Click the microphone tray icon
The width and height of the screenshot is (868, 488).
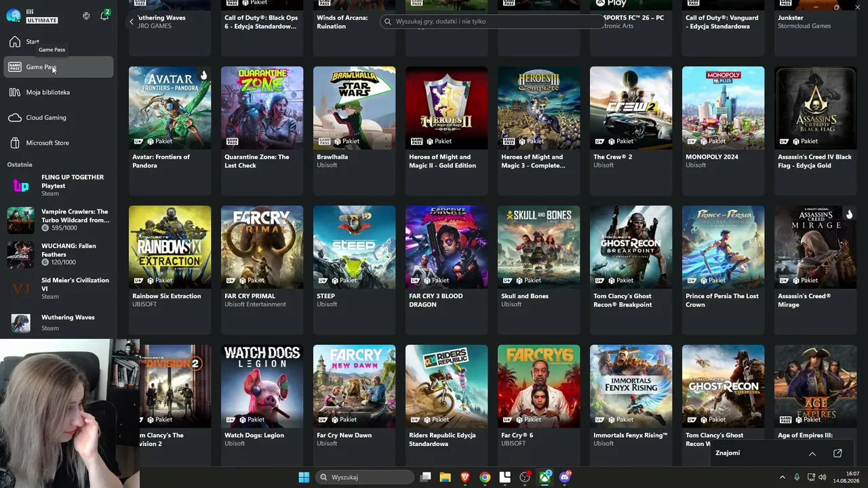797,477
